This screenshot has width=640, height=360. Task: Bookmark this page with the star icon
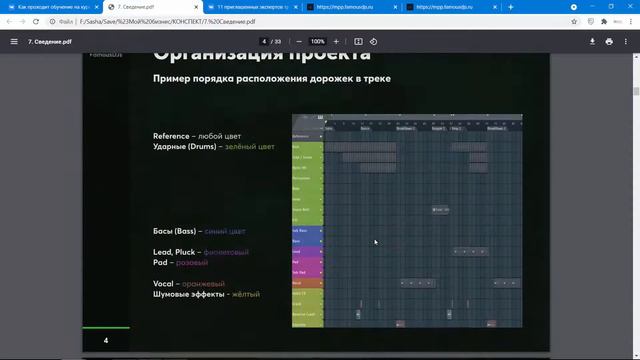pyautogui.click(x=574, y=22)
